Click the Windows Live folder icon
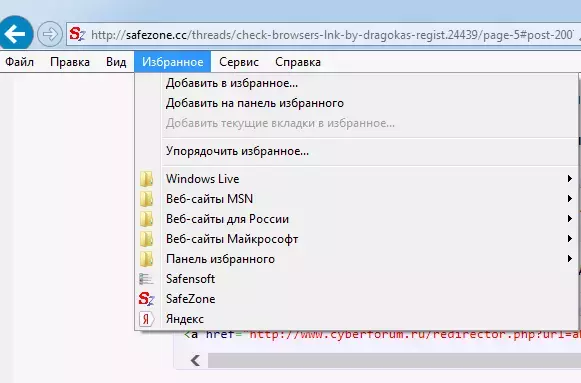The image size is (581, 383). 146,179
